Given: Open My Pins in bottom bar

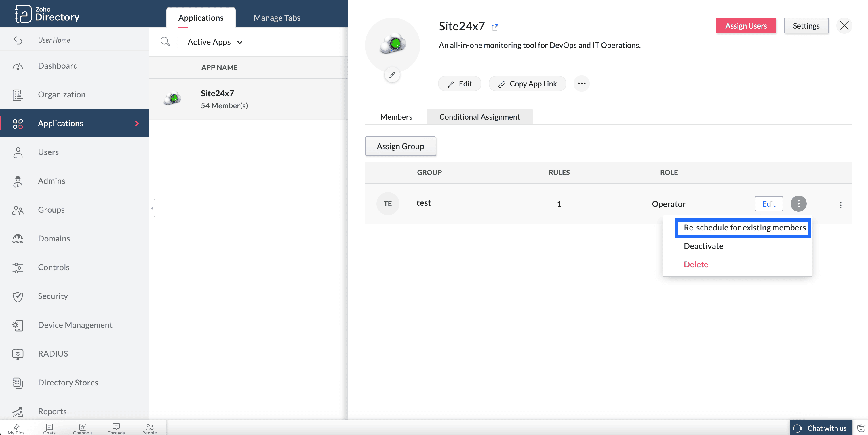Looking at the screenshot, I should pyautogui.click(x=16, y=429).
